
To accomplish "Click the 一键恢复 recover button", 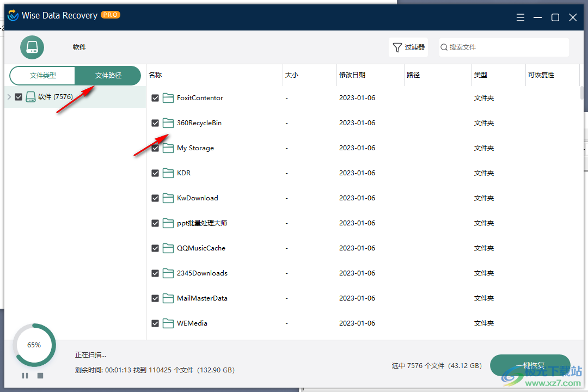I will coord(530,365).
